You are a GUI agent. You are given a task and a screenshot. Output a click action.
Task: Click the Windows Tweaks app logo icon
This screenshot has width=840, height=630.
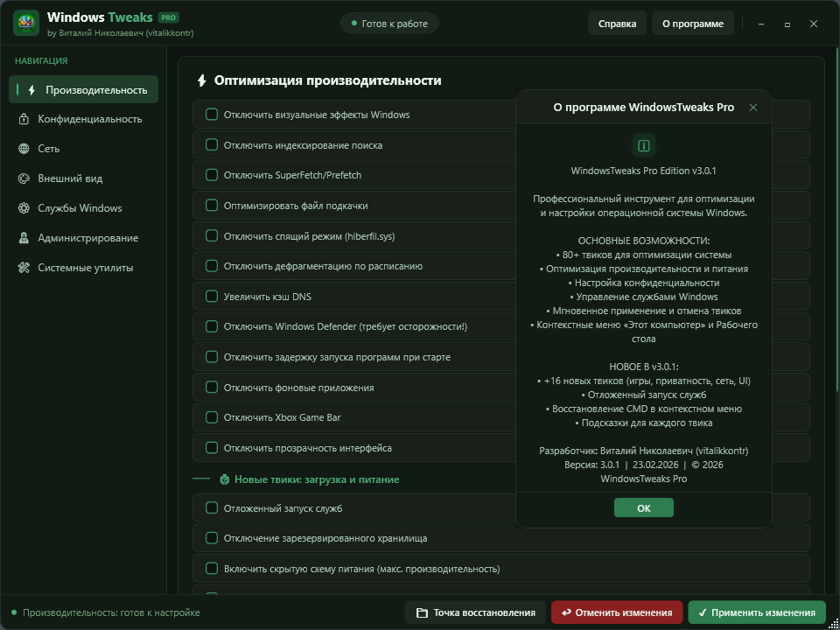click(25, 24)
